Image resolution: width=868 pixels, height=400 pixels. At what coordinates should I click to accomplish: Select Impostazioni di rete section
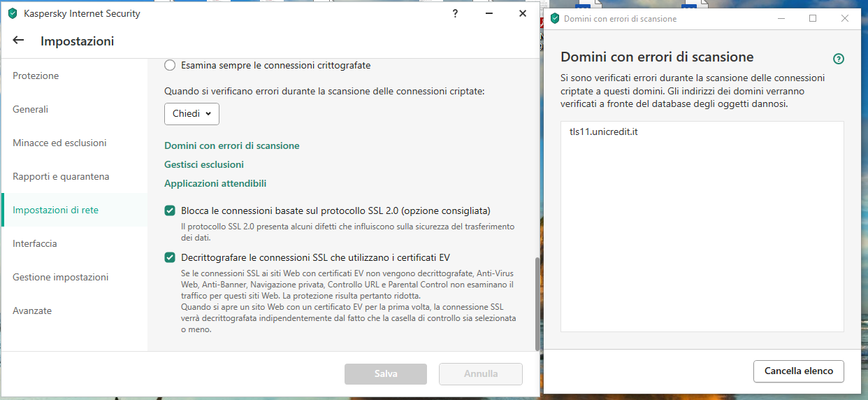click(x=74, y=210)
